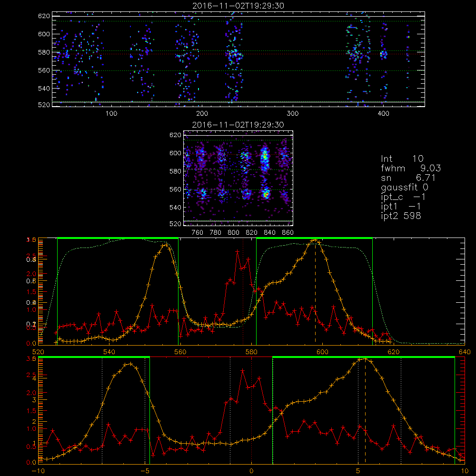Click the top plot title 2016-11-02T19:29:30

click(x=238, y=6)
